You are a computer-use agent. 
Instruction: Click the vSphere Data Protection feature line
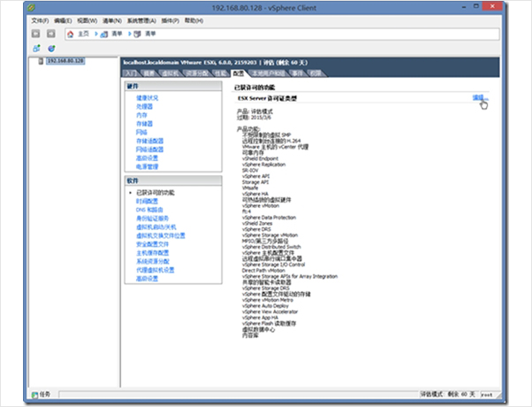(x=269, y=218)
